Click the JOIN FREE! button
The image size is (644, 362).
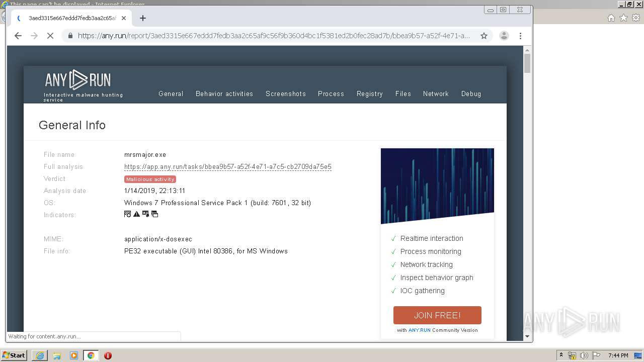point(437,315)
